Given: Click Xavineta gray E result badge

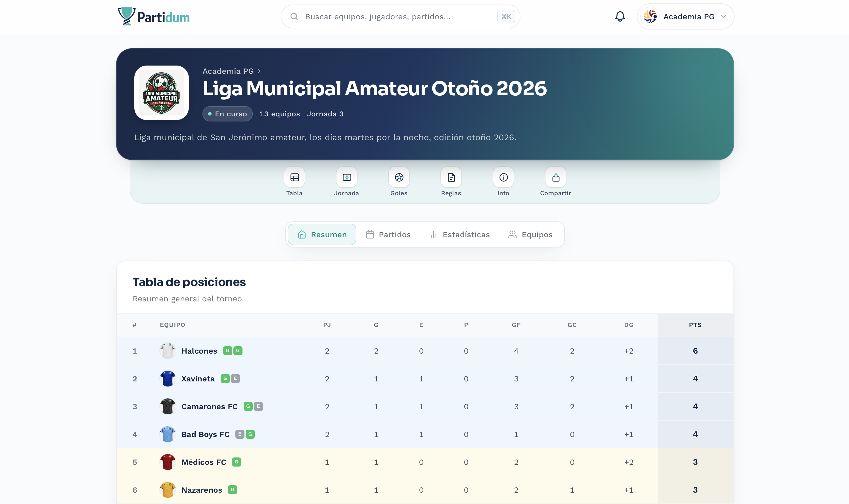Looking at the screenshot, I should click(235, 378).
